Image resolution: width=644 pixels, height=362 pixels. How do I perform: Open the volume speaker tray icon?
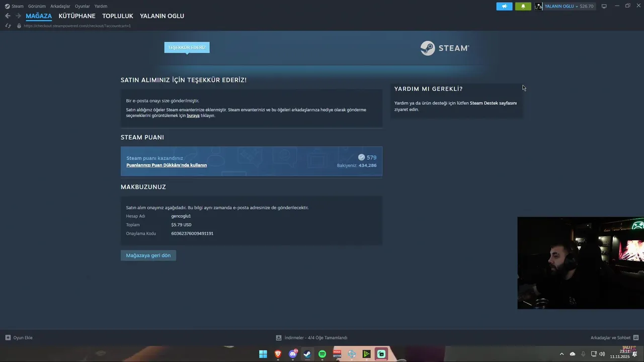602,354
